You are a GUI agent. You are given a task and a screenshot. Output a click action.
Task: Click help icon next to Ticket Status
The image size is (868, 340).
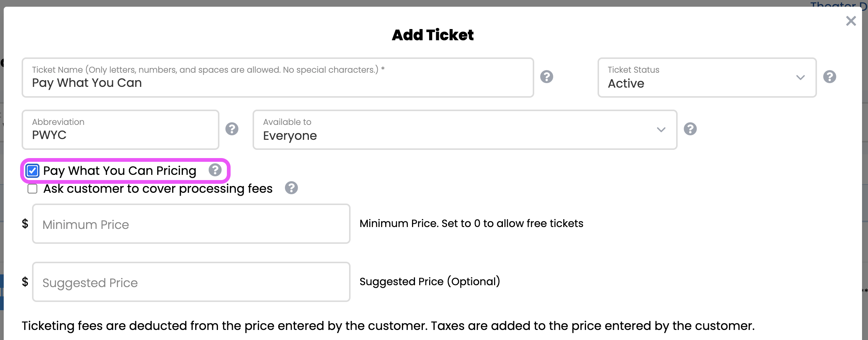pyautogui.click(x=830, y=77)
